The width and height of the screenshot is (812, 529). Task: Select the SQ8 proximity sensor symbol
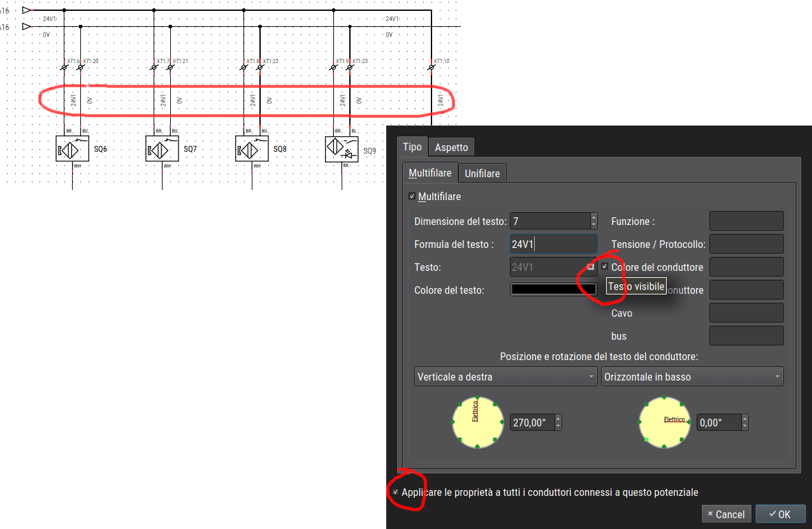click(252, 149)
